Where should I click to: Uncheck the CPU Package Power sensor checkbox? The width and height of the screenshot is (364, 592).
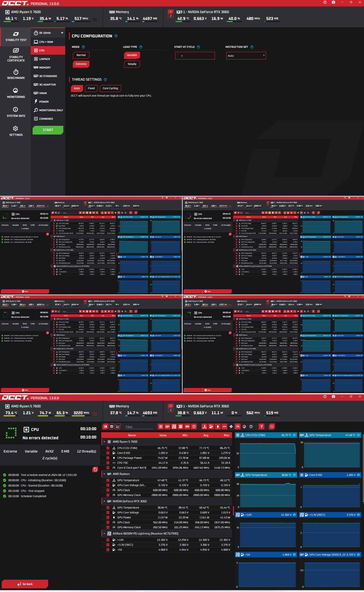(x=108, y=458)
